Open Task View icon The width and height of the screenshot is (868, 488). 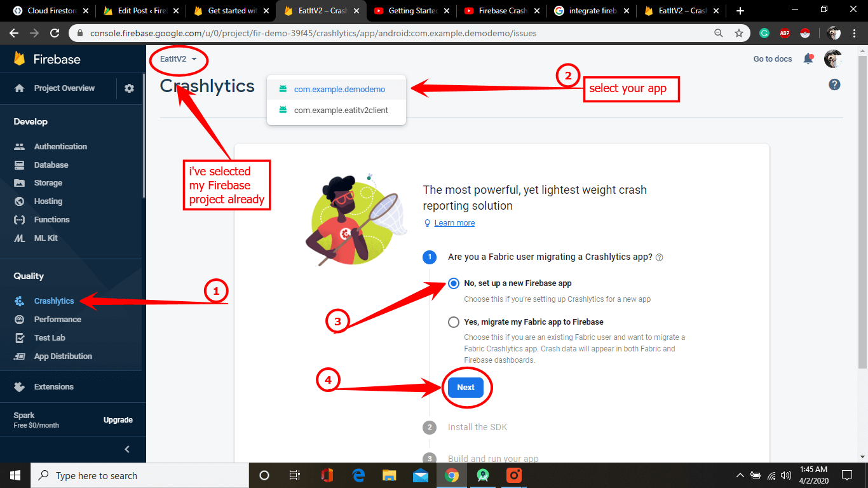[295, 475]
